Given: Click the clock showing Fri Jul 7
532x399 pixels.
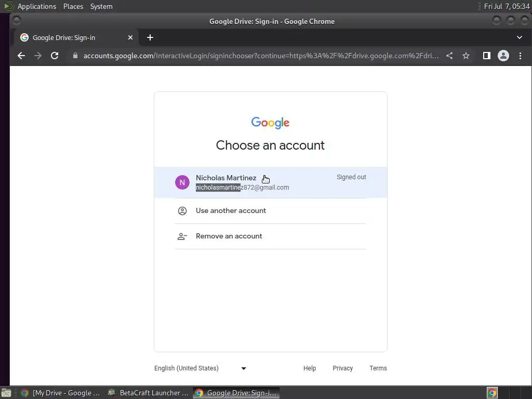Looking at the screenshot, I should (507, 6).
